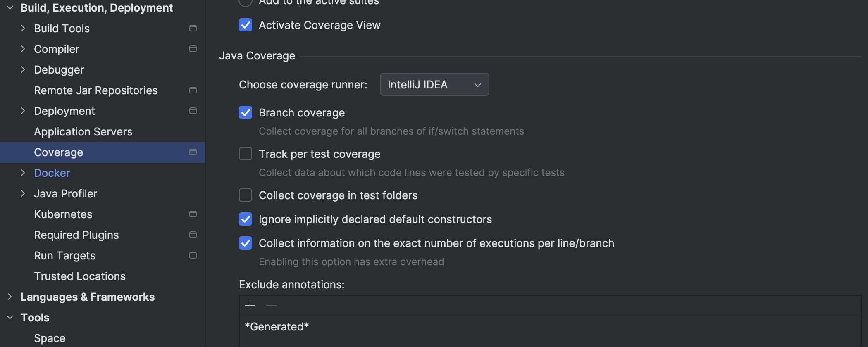
Task: Click project-level icon beside Compiler
Action: click(193, 49)
